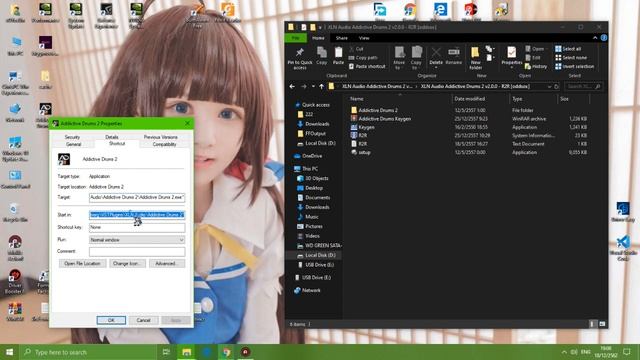Click the Refresh button beside address bar

coord(556,87)
